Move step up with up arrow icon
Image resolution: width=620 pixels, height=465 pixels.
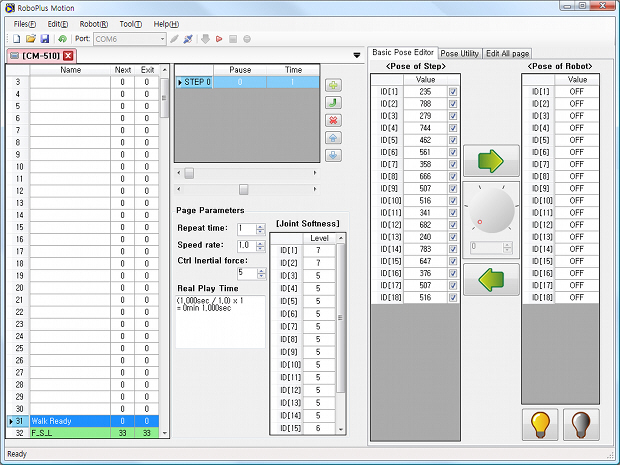tap(333, 138)
